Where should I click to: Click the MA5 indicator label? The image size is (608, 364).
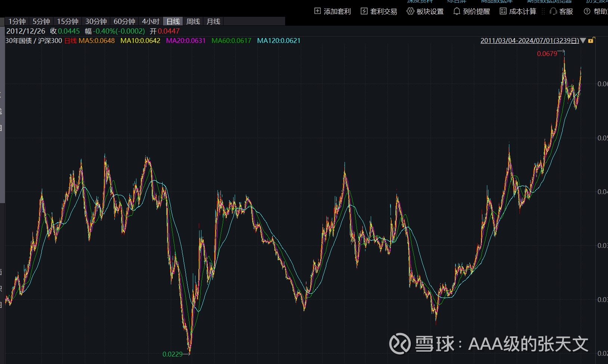tap(96, 41)
